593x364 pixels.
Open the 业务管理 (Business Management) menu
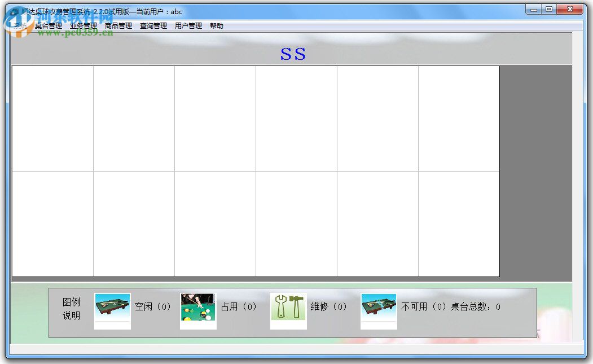tap(81, 25)
